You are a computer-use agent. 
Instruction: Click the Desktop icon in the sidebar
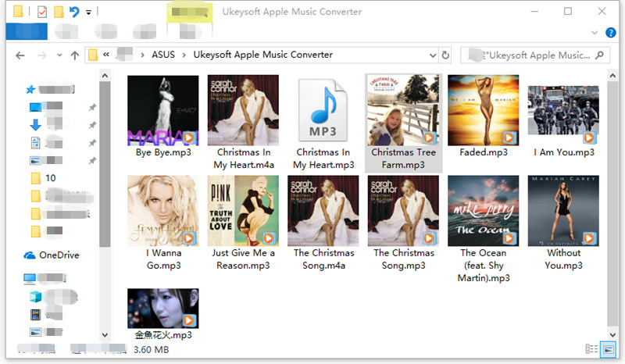pyautogui.click(x=35, y=107)
